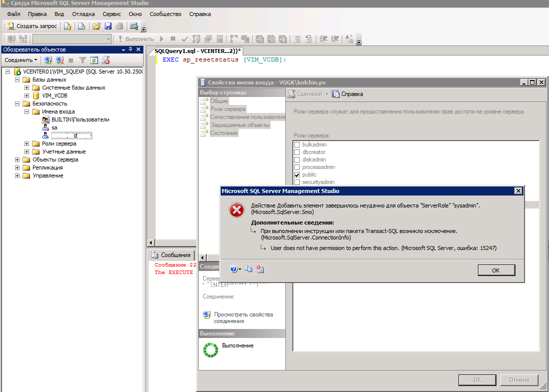Image resolution: width=549 pixels, height=392 pixels.
Task: Open the Защищаемые объекты page
Action: [240, 125]
